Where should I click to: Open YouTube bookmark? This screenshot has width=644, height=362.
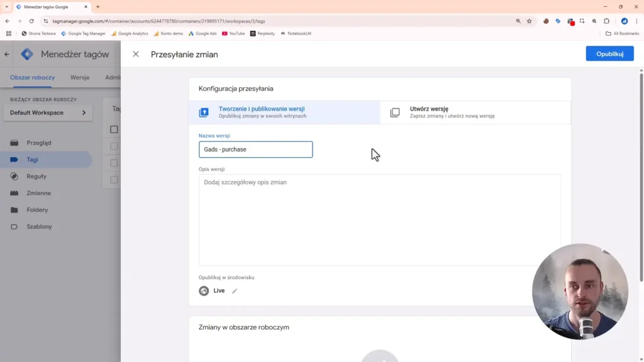pyautogui.click(x=233, y=34)
